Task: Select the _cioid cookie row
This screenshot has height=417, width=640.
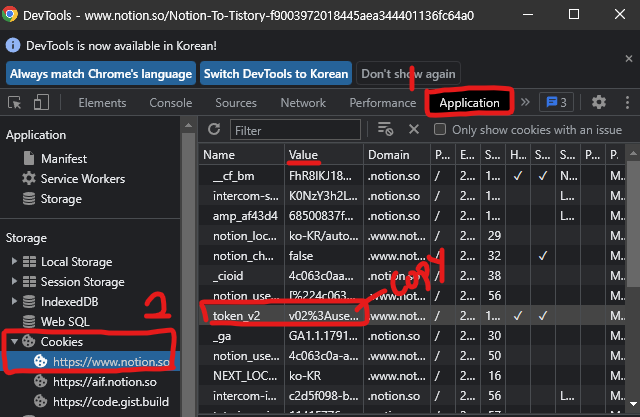Action: [x=412, y=275]
